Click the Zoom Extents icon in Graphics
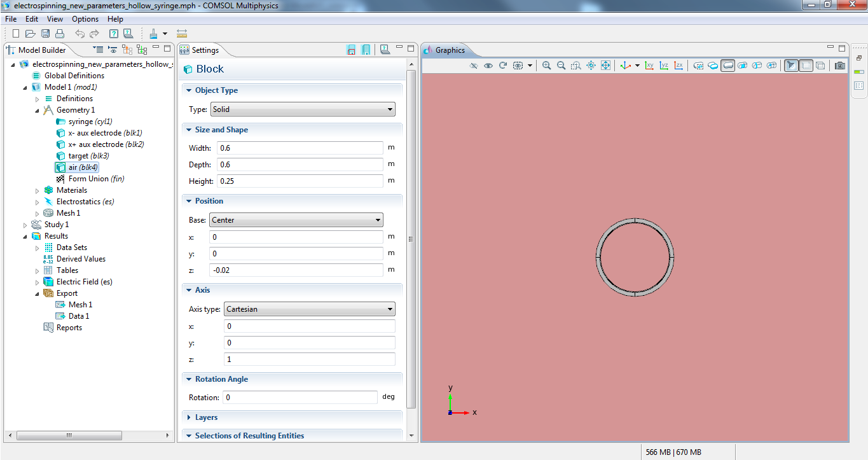The image size is (868, 460). click(x=605, y=66)
